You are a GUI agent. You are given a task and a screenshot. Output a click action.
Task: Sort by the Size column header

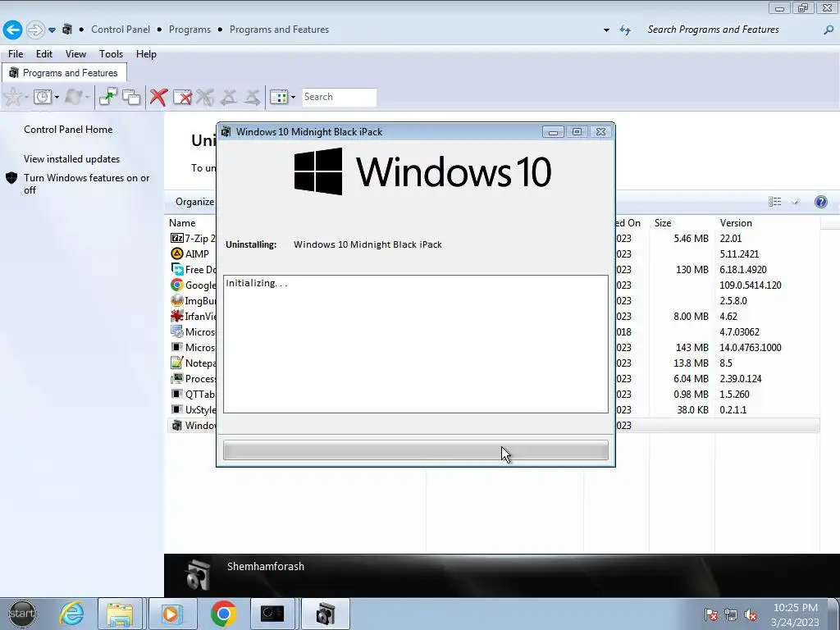click(663, 223)
